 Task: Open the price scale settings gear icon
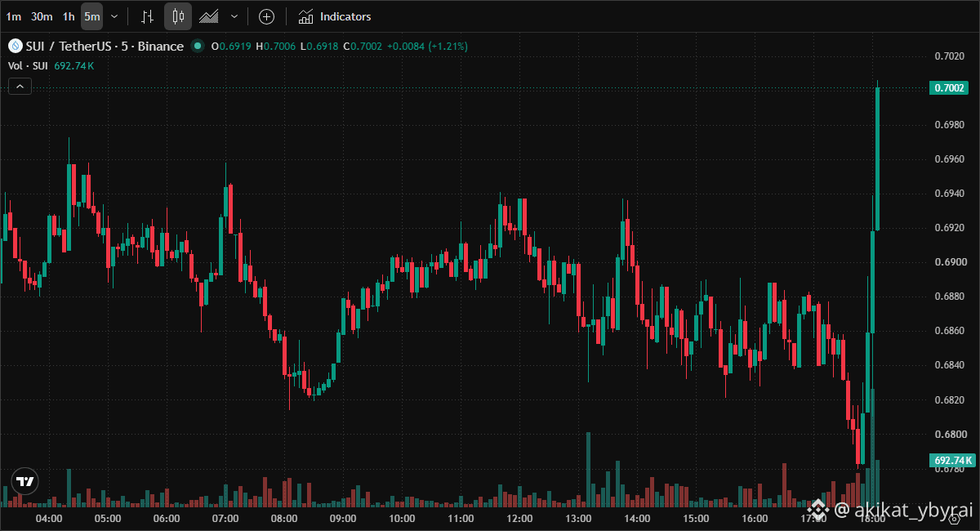click(954, 520)
